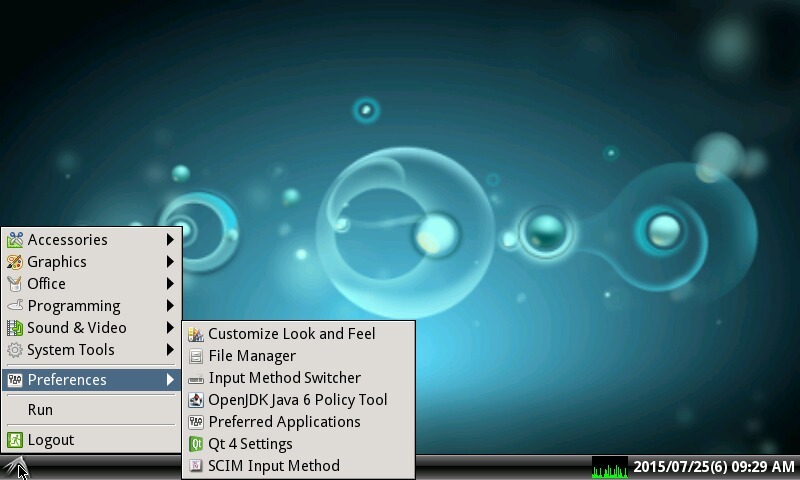Viewport: 800px width, 480px height.
Task: Click the Accessories tools icon
Action: (15, 240)
